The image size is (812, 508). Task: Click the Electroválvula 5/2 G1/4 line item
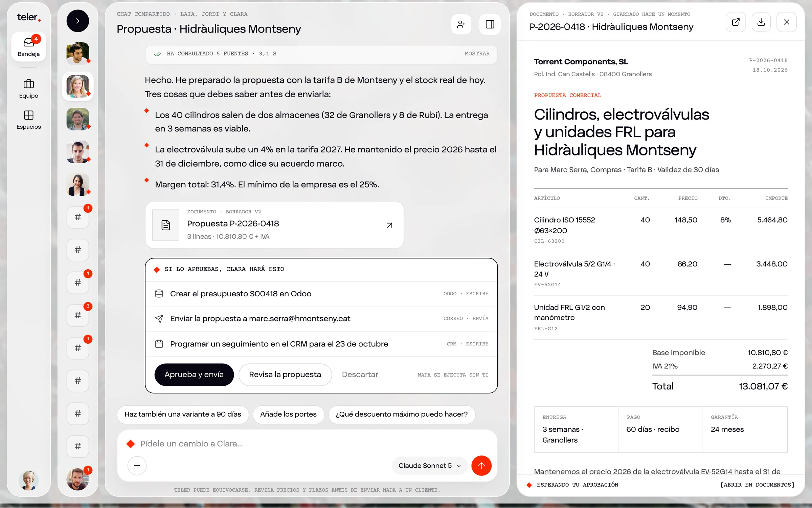tap(661, 274)
